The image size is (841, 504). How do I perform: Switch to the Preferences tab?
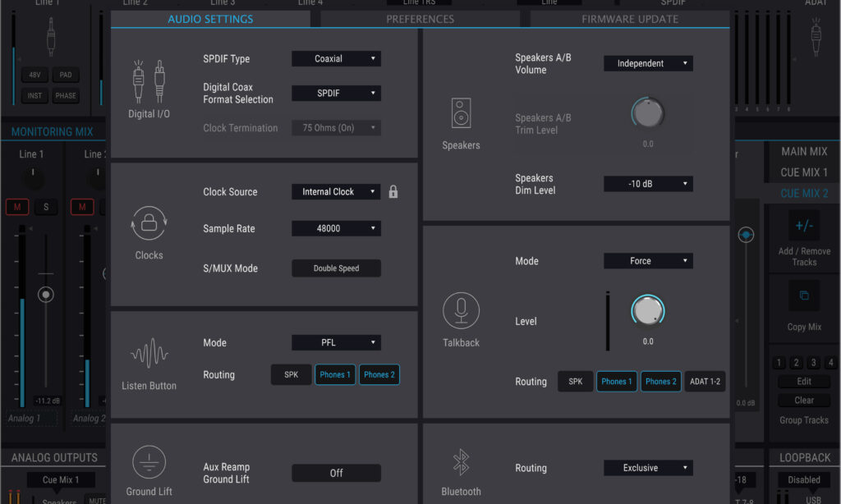click(420, 20)
